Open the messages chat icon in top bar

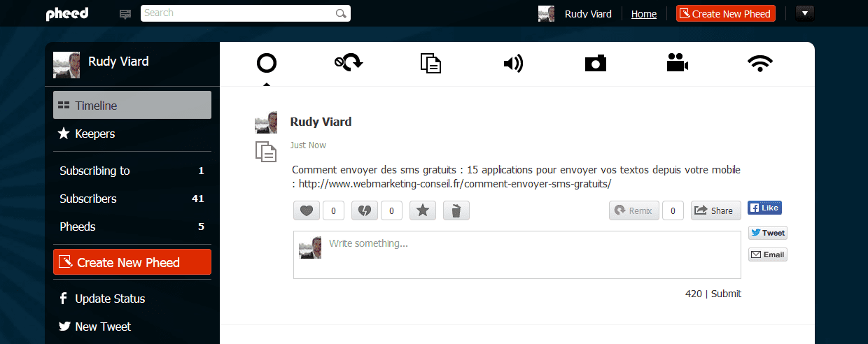[125, 14]
